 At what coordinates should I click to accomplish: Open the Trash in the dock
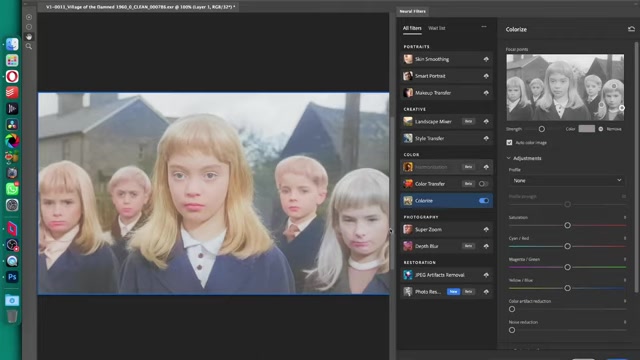point(12,316)
